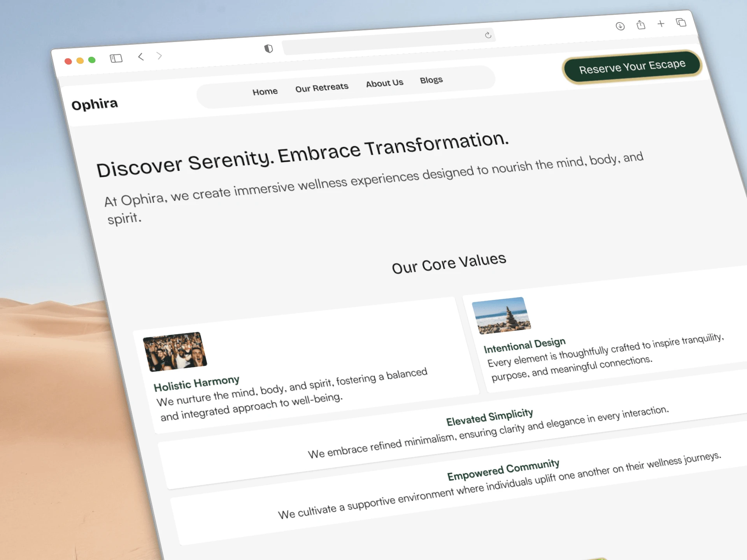The image size is (747, 560).
Task: Click the browser address bar
Action: [x=388, y=41]
